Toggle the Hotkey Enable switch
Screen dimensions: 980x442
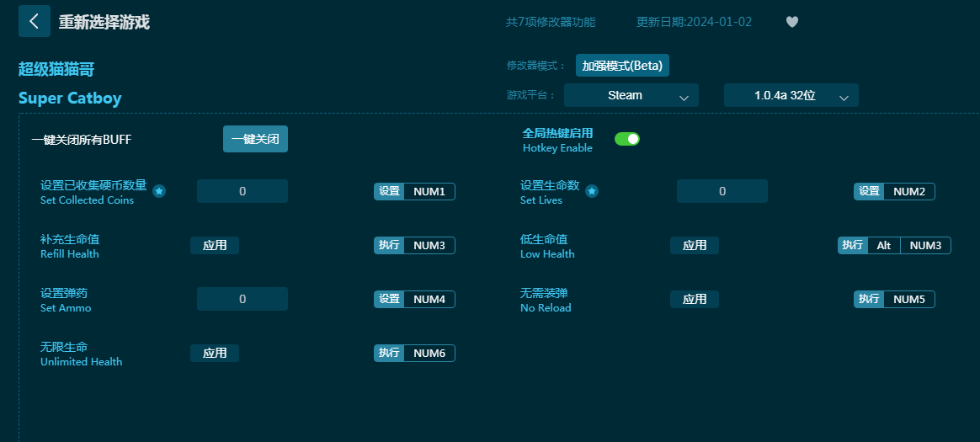click(x=626, y=139)
